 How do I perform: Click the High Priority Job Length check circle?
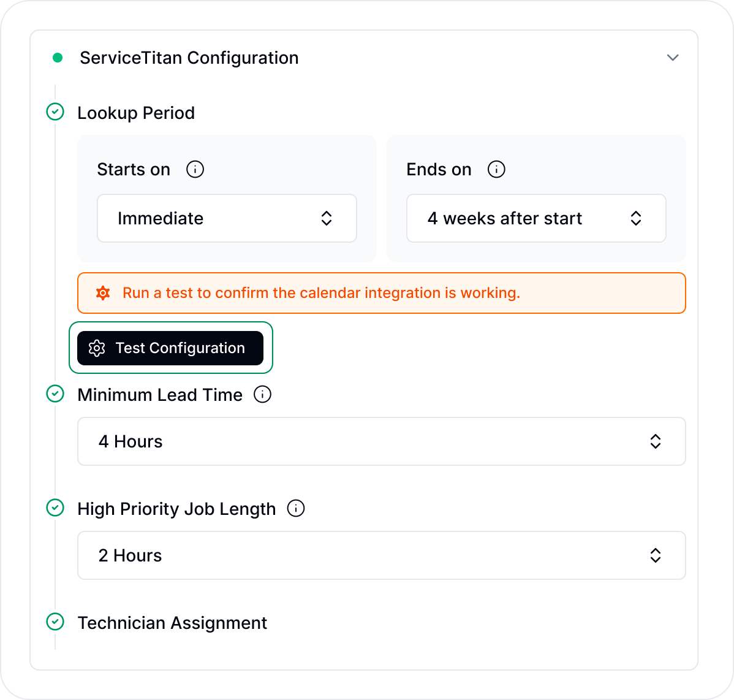55,508
